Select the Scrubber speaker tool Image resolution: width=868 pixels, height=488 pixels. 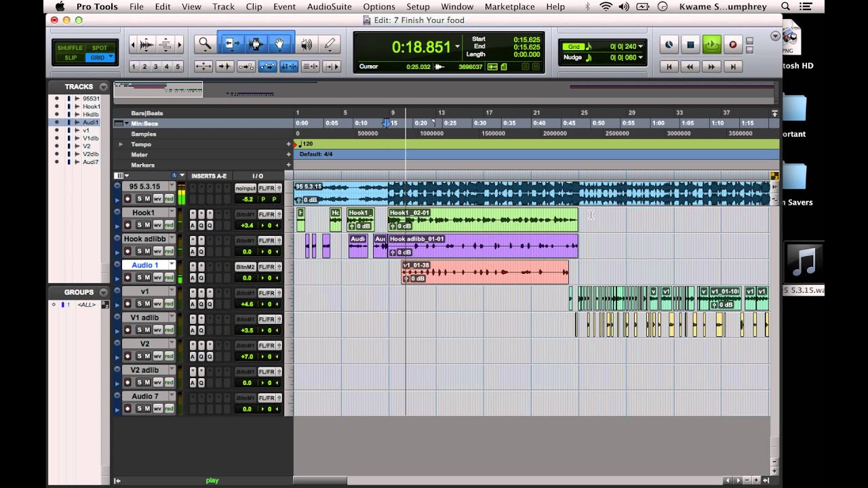307,45
